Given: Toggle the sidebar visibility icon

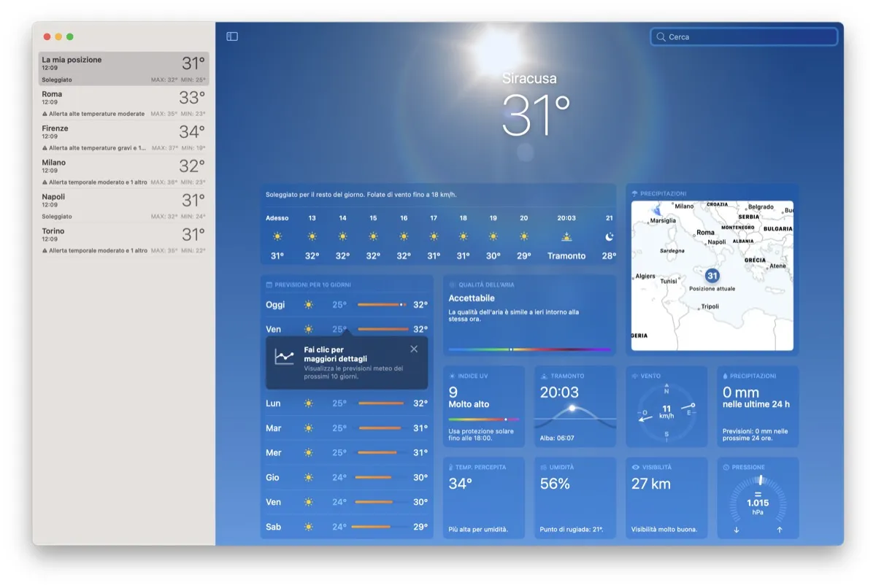Looking at the screenshot, I should 231,36.
